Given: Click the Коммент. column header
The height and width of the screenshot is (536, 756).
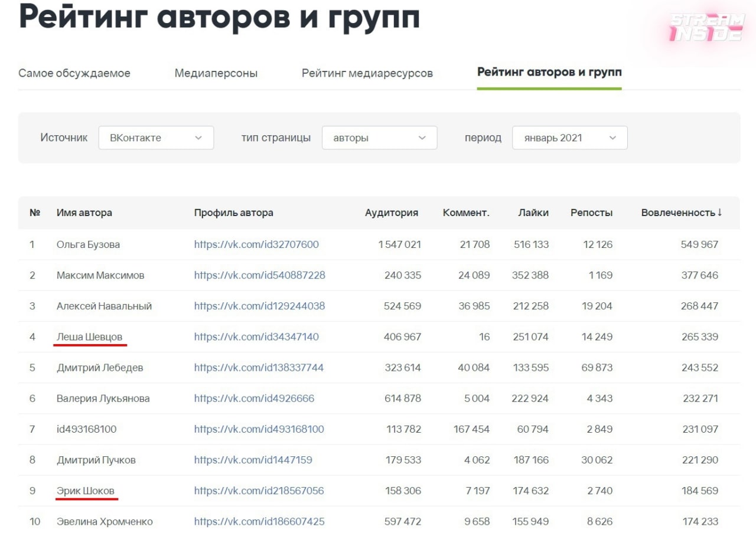Looking at the screenshot, I should point(466,213).
